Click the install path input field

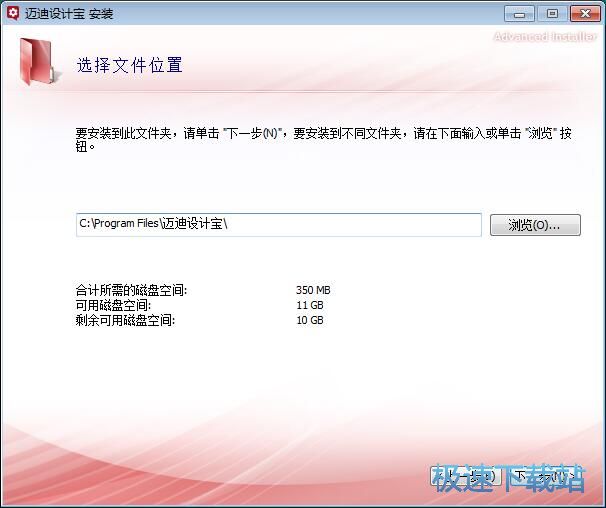[279, 225]
